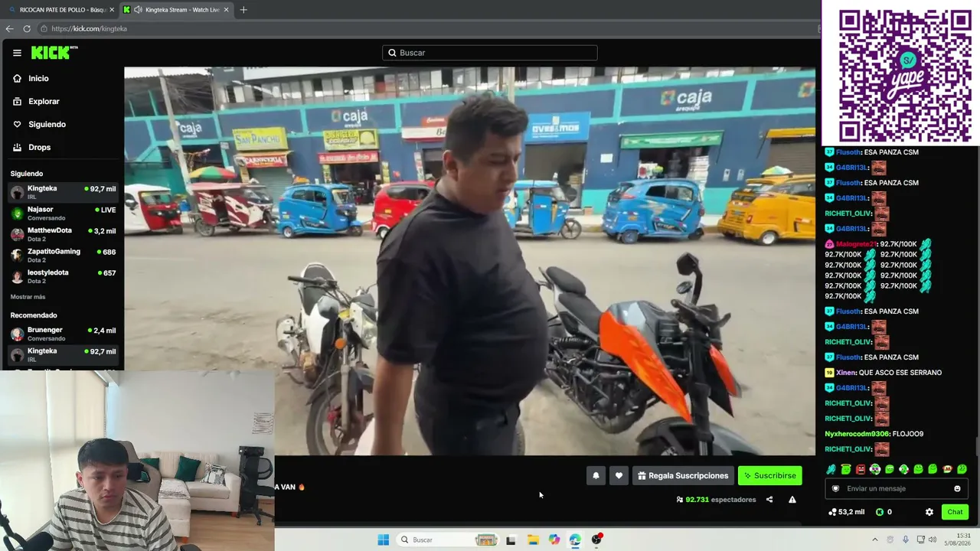Open the Kick hamburger menu

coord(17,53)
